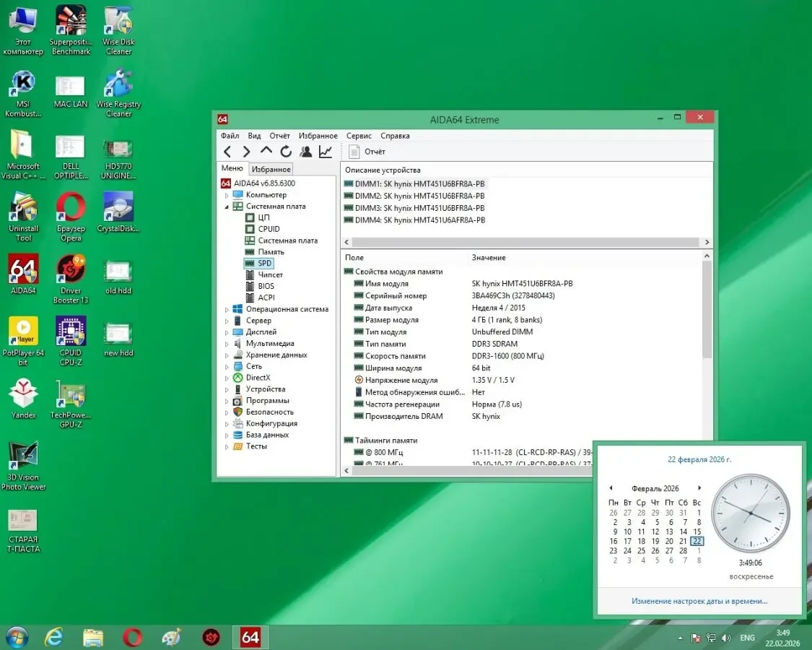
Task: Expand the Операционная система node
Action: click(x=227, y=309)
